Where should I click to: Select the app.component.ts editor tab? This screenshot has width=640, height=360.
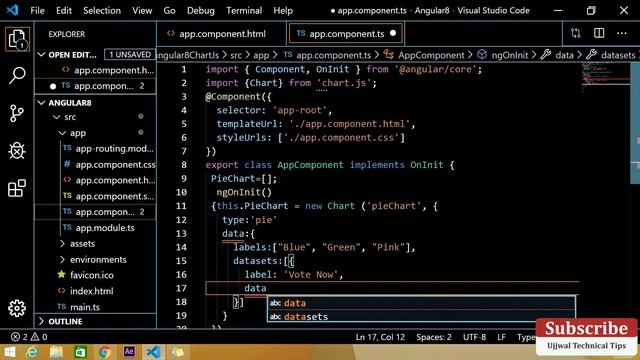tap(346, 34)
